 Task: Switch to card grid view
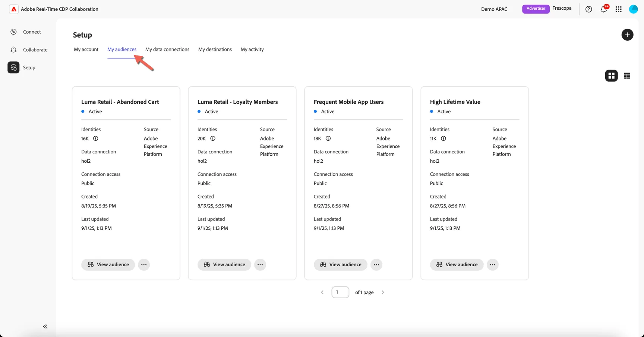point(612,76)
